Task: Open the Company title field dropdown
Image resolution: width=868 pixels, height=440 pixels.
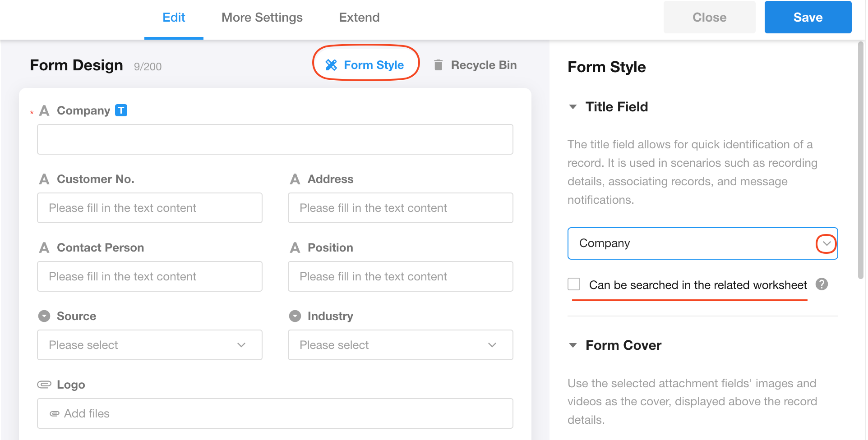Action: (x=826, y=243)
